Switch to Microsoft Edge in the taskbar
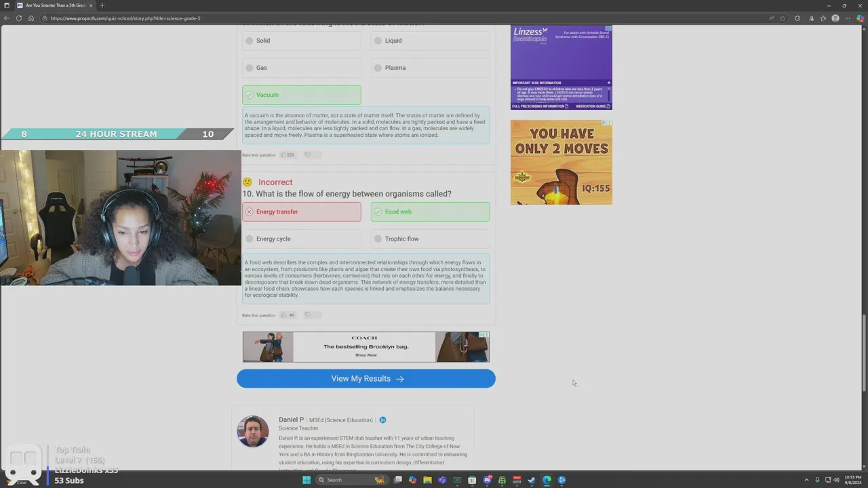This screenshot has height=488, width=868. click(x=547, y=480)
